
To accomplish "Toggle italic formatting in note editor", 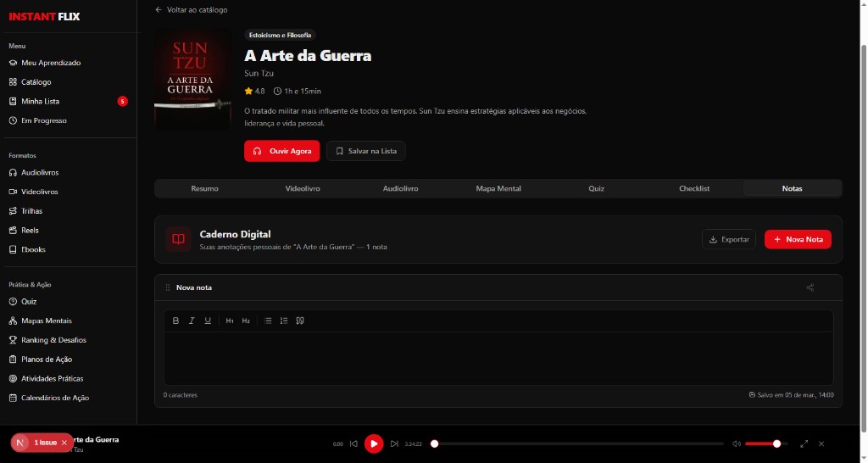I will click(192, 321).
